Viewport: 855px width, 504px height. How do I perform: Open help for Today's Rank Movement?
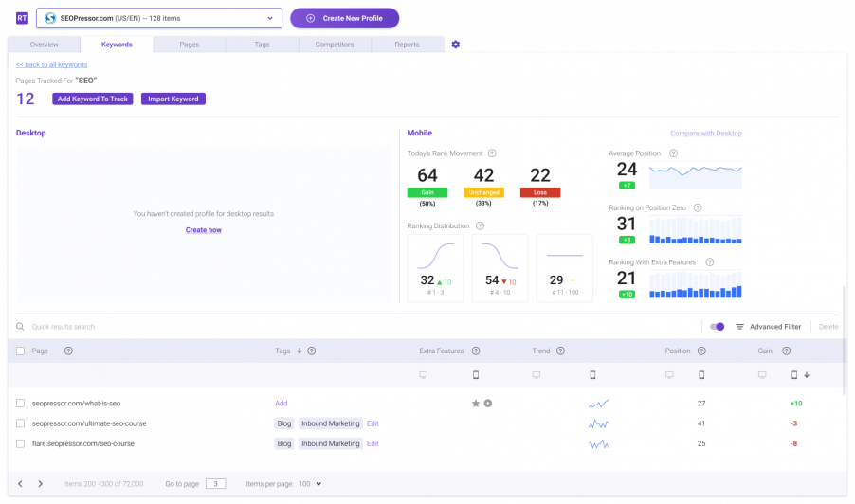[x=492, y=153]
